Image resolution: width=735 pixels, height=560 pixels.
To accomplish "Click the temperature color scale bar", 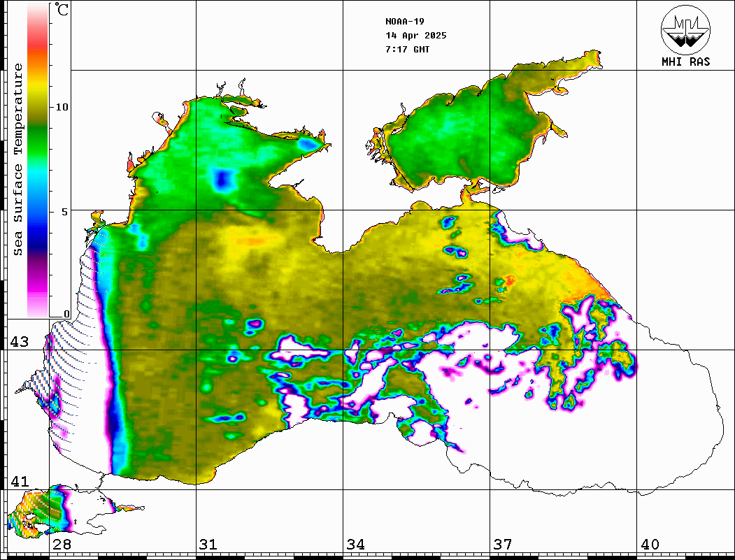I will click(x=38, y=160).
